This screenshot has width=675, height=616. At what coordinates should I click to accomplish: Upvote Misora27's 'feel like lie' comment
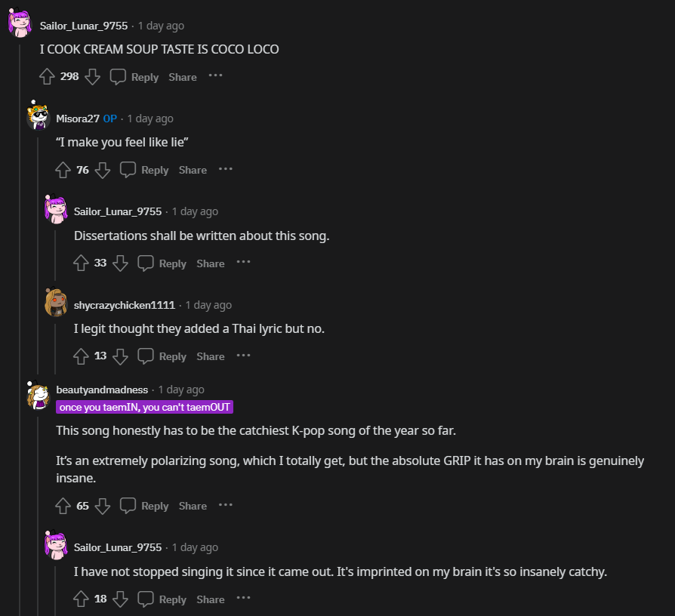(x=63, y=170)
